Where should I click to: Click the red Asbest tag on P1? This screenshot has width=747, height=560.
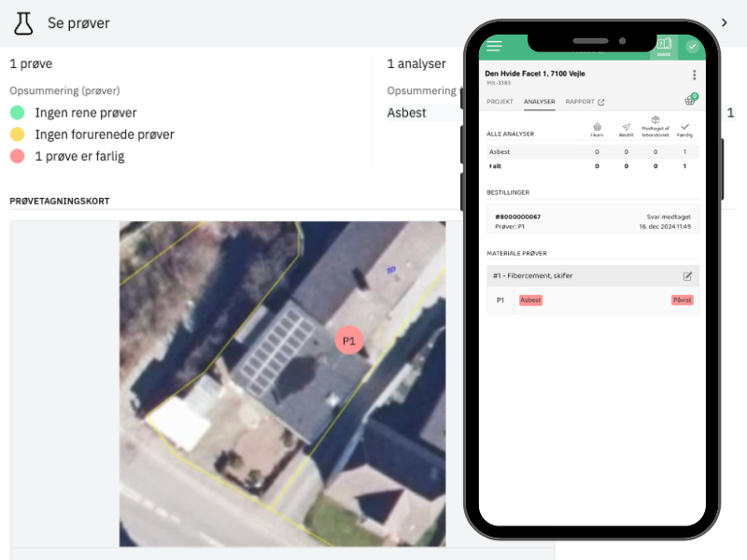tap(530, 300)
